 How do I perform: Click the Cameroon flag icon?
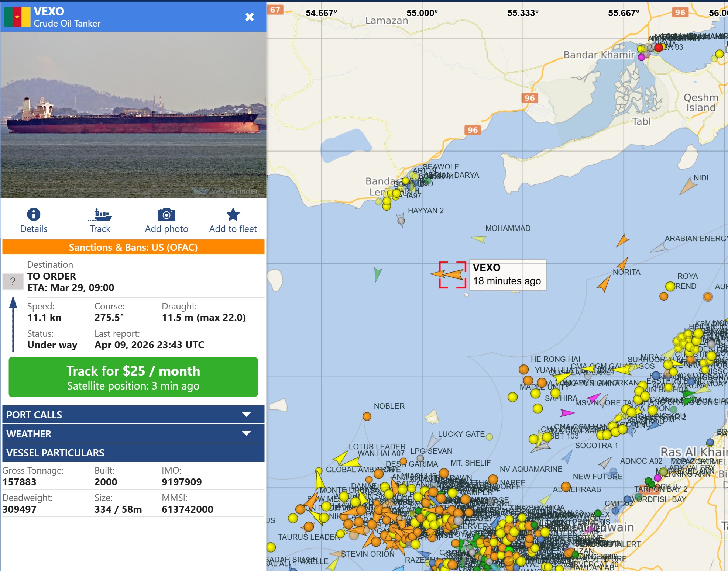click(x=17, y=17)
